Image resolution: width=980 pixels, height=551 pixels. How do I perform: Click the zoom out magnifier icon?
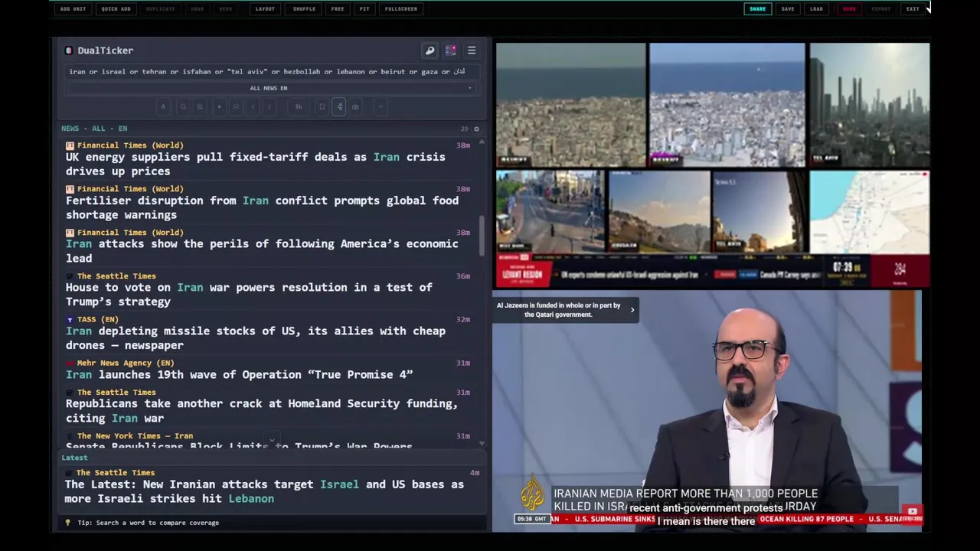[183, 107]
